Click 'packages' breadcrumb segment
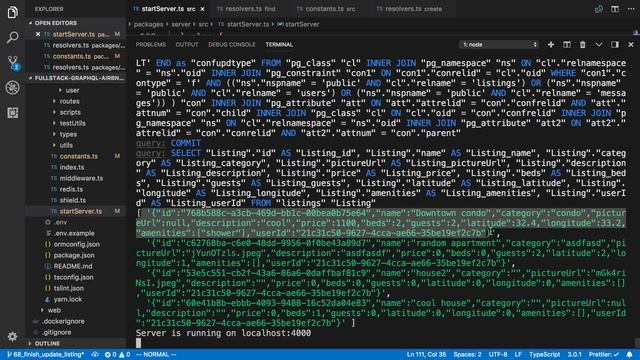Image resolution: width=640 pixels, height=360 pixels. click(x=148, y=24)
